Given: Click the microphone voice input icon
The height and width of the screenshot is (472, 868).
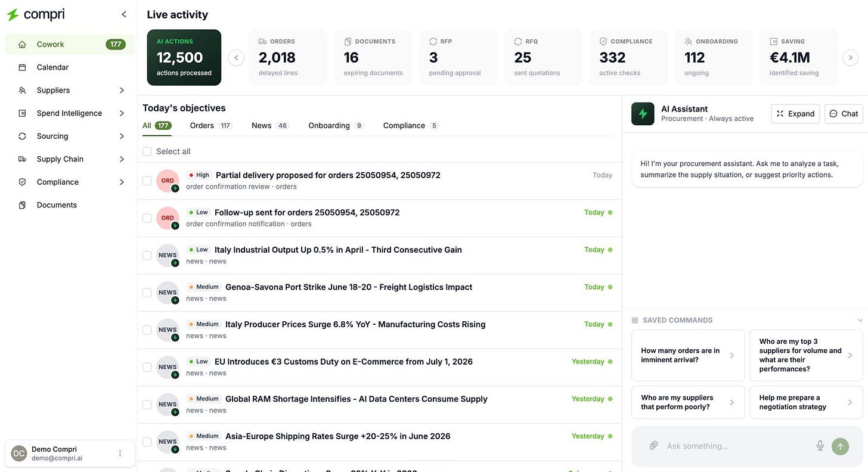Looking at the screenshot, I should coord(820,446).
